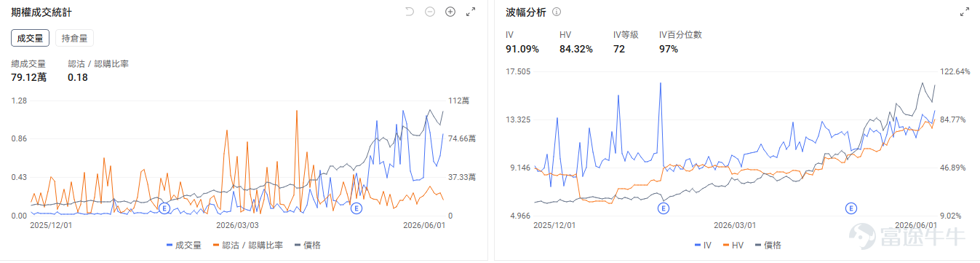980x263 pixels.
Task: Click the IV value 91.09%
Action: tap(522, 49)
